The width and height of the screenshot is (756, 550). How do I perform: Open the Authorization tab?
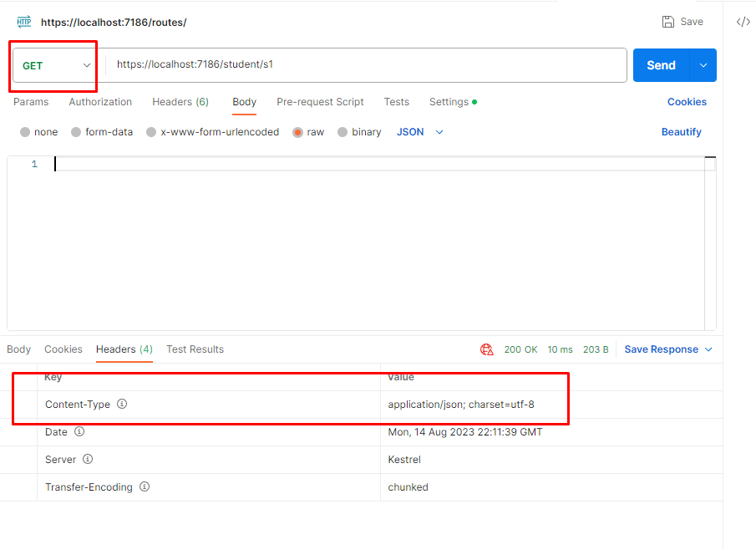(100, 102)
